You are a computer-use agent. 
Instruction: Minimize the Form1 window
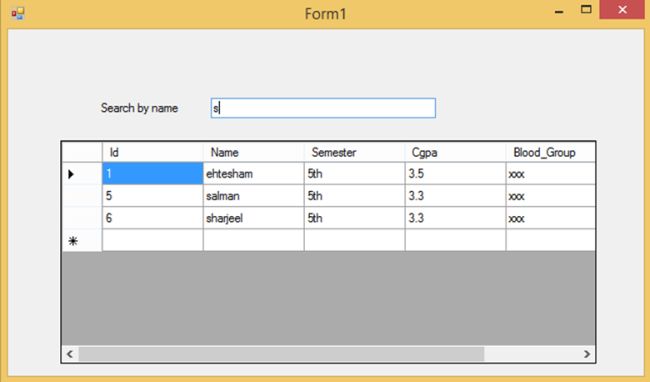coord(559,12)
